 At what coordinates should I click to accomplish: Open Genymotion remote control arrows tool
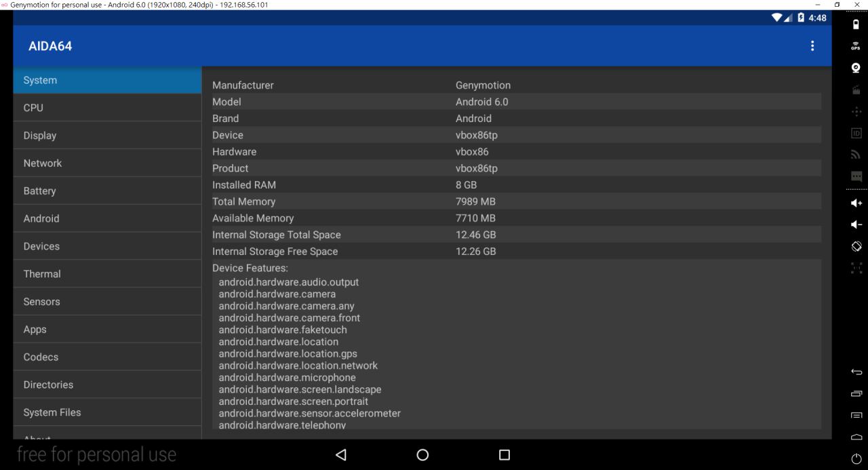[x=856, y=111]
